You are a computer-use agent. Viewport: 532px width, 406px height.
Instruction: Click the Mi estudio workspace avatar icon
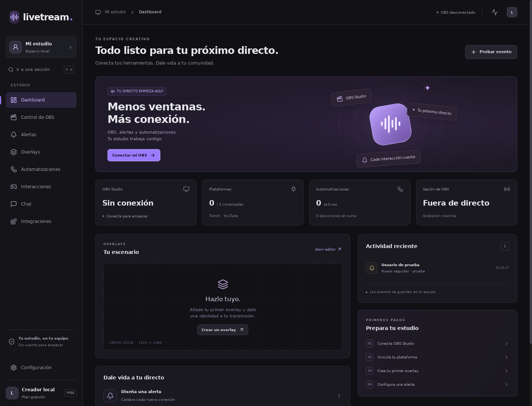click(x=16, y=47)
